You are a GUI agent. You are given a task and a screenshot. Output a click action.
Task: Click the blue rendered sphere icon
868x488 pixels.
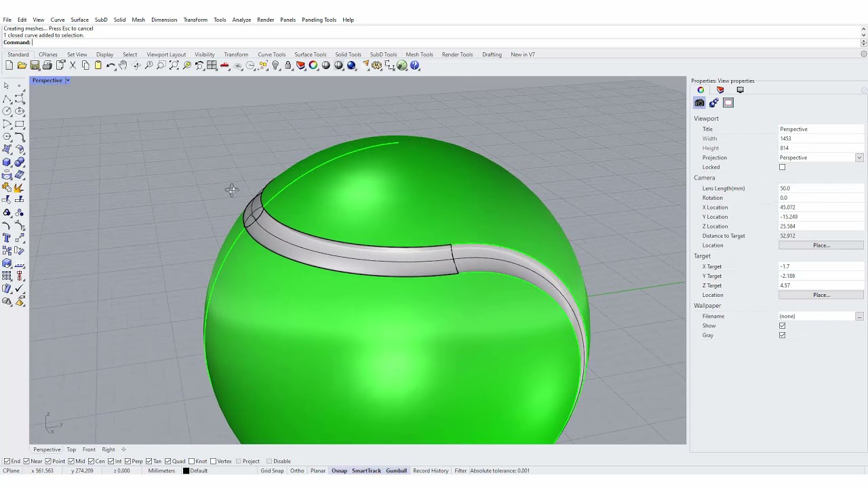coord(351,66)
